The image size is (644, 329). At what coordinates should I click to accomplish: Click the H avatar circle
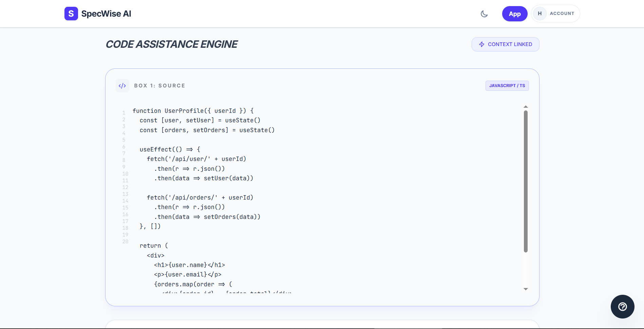coord(539,14)
